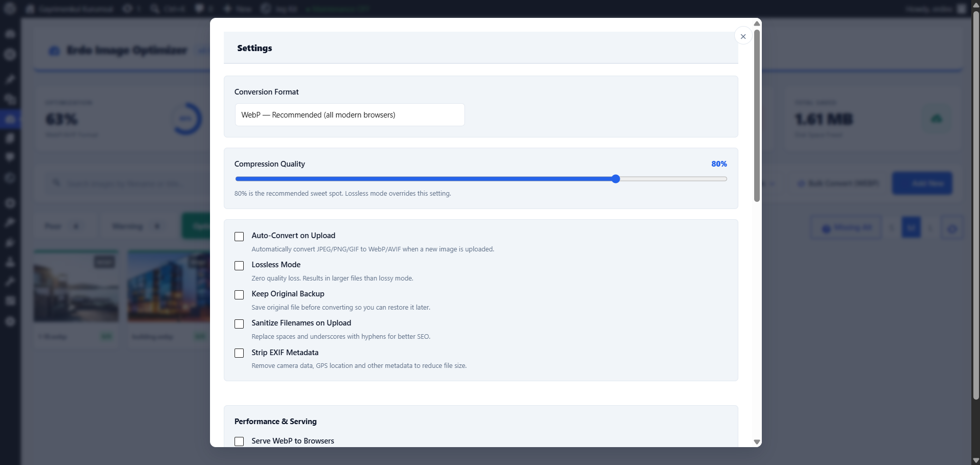Toggle the Strip EXIF Metadata checkbox
Viewport: 980px width, 465px height.
click(239, 353)
